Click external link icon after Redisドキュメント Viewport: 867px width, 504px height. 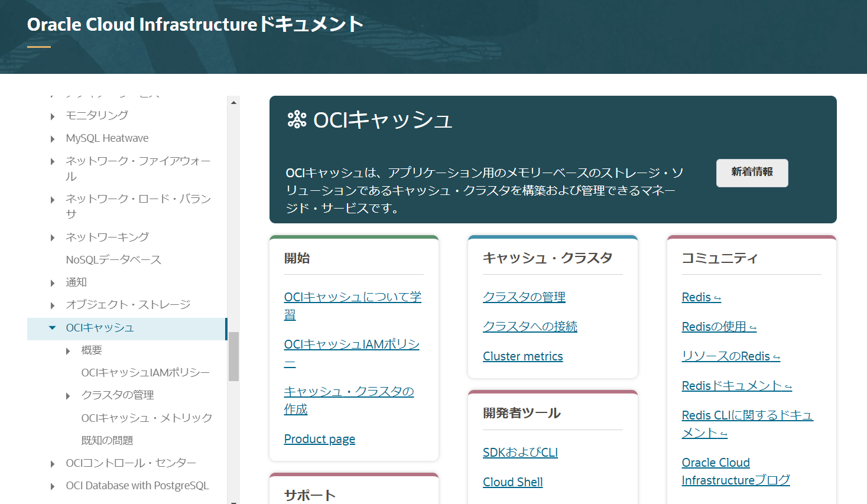click(788, 387)
